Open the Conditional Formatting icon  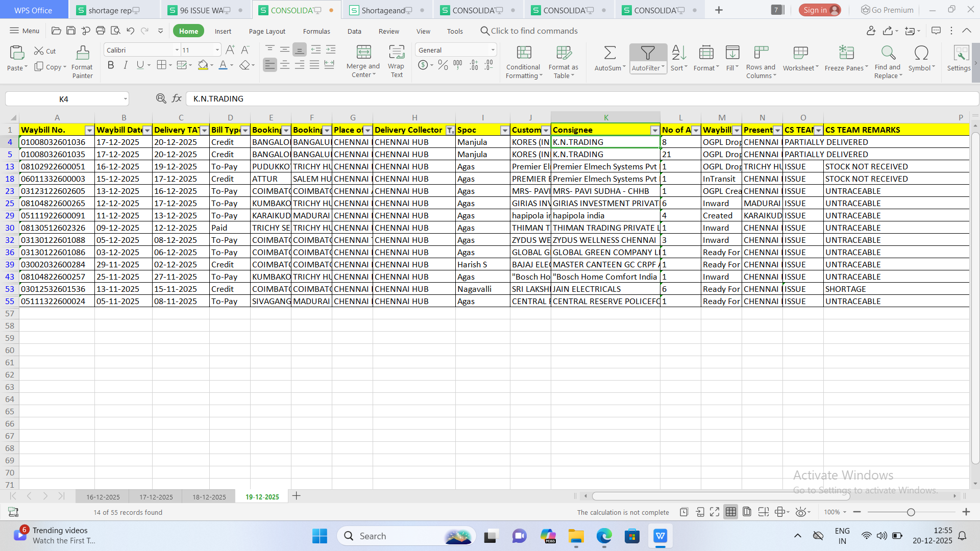(x=524, y=53)
